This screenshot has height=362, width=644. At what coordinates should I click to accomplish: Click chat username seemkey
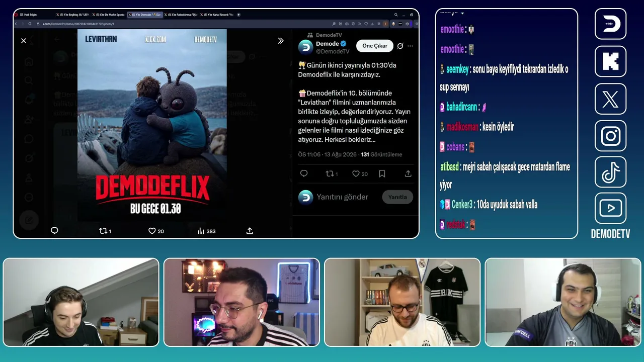click(458, 69)
